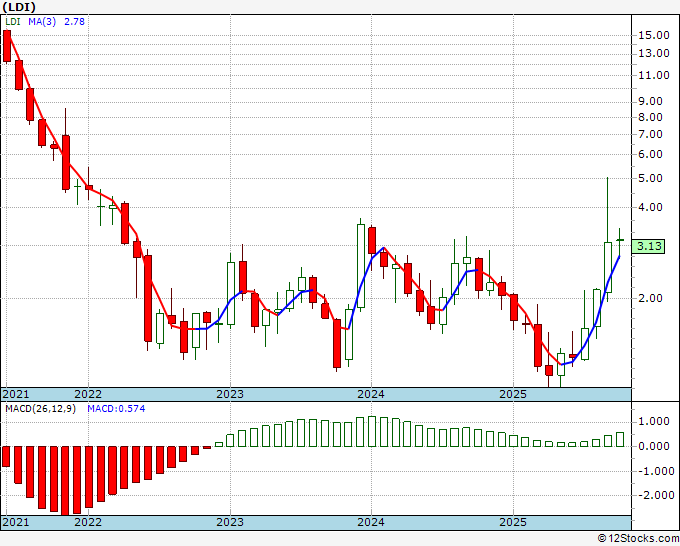680x546 pixels.
Task: Click the 1.000 MACD axis label
Action: [654, 422]
